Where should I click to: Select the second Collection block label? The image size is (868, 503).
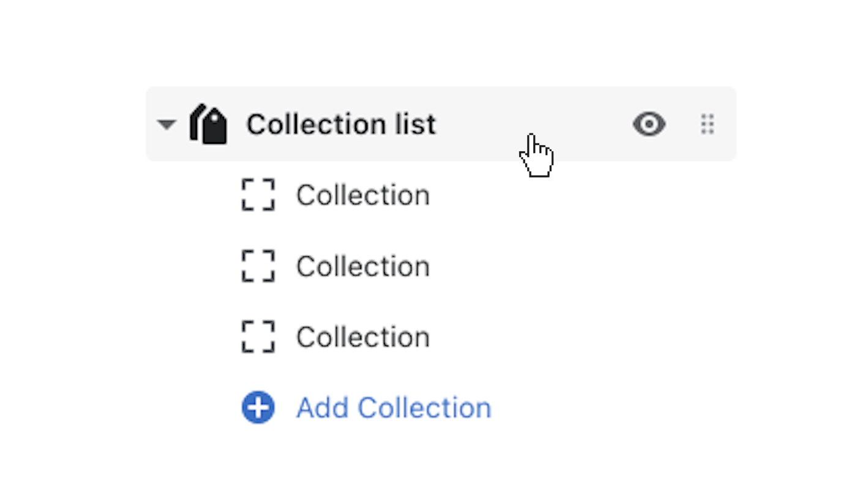pyautogui.click(x=362, y=266)
